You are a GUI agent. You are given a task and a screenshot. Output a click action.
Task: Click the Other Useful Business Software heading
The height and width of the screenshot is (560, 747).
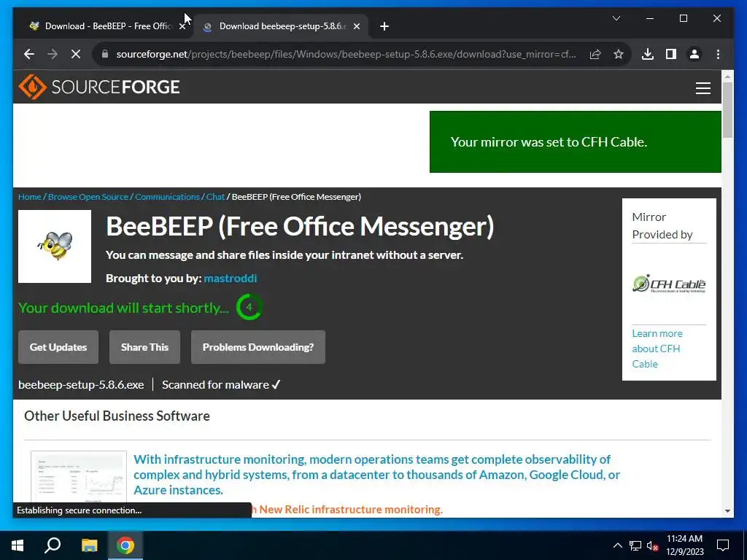coord(117,416)
